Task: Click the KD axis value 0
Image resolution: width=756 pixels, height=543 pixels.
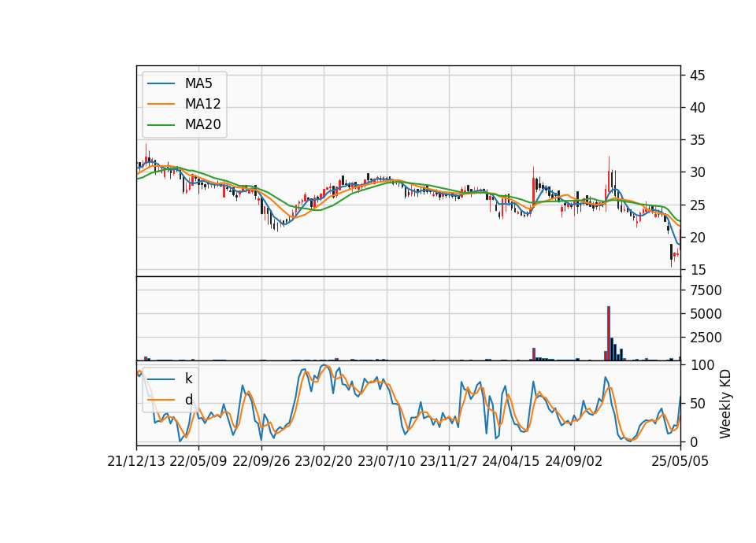Action: point(693,441)
